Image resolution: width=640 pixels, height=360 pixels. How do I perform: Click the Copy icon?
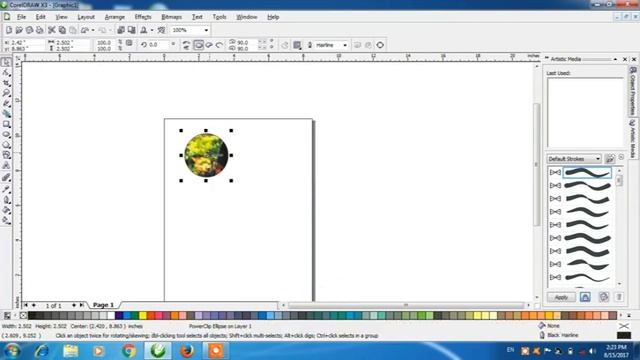[x=62, y=30]
